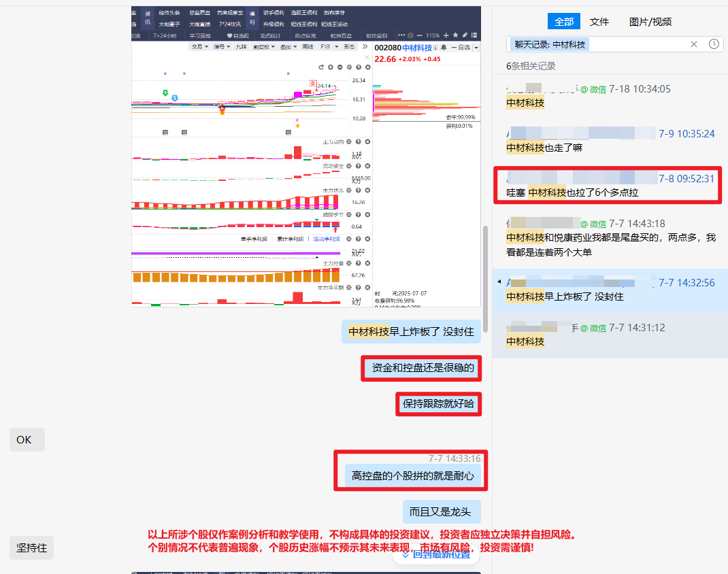Open the 前复权 dropdown in chart toolbar

tap(264, 47)
